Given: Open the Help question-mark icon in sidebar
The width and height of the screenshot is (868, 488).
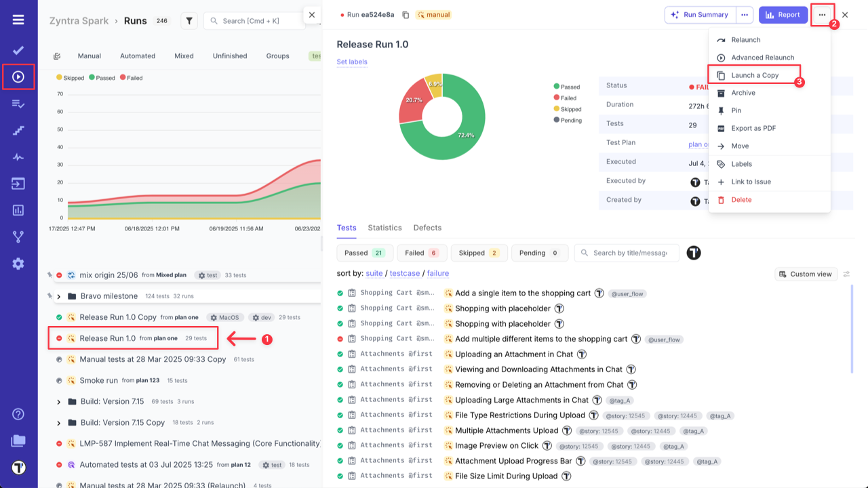Looking at the screenshot, I should [x=18, y=413].
